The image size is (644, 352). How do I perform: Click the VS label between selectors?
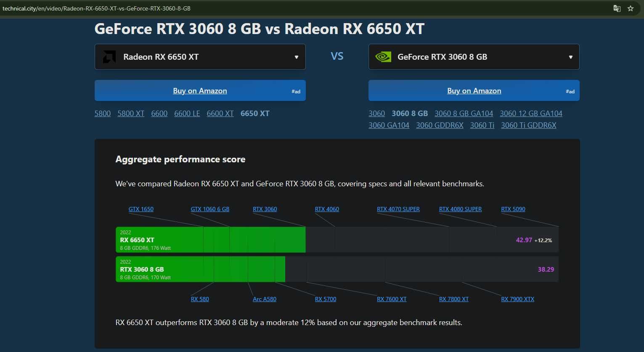click(x=337, y=56)
